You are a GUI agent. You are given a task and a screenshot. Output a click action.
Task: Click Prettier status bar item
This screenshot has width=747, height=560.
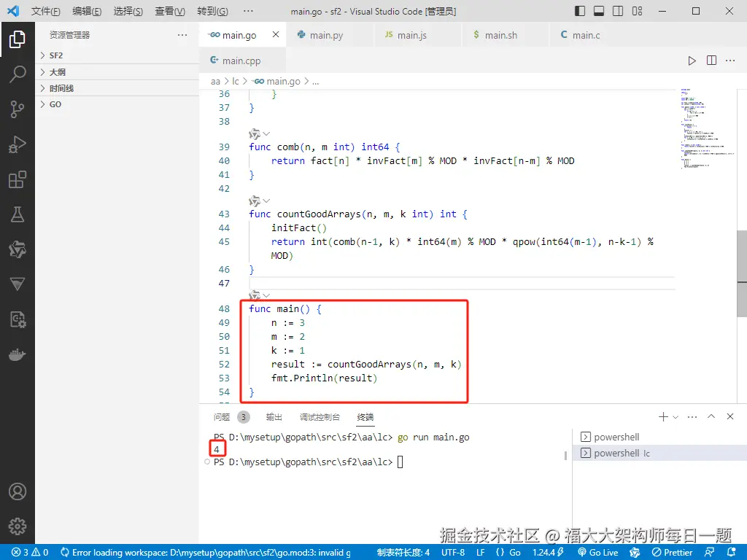tap(672, 553)
